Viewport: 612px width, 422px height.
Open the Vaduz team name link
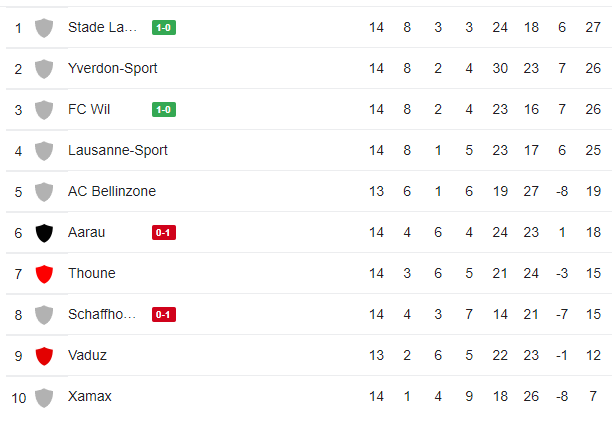click(87, 356)
